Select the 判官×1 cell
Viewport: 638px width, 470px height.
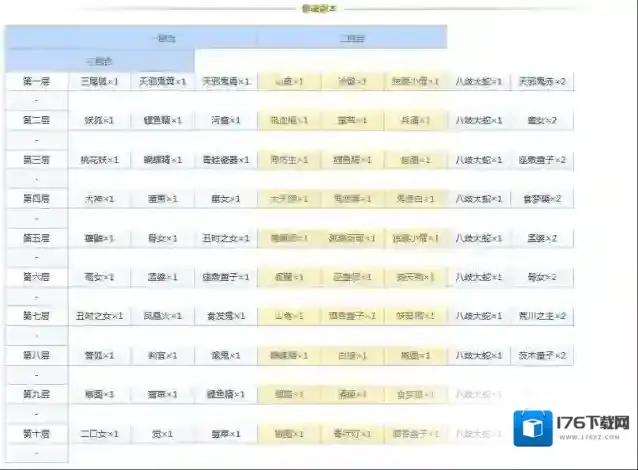coord(162,355)
